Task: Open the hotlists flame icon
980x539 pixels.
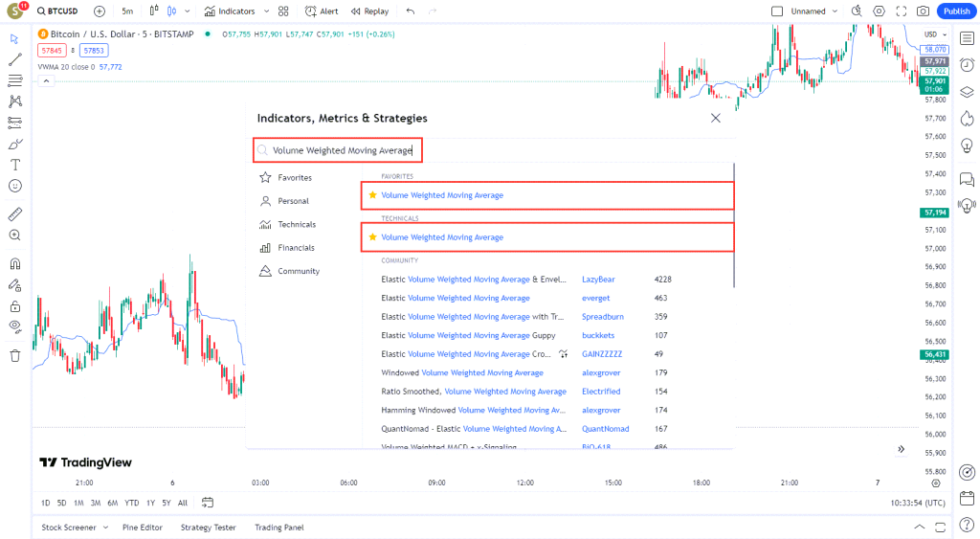Action: click(x=967, y=118)
